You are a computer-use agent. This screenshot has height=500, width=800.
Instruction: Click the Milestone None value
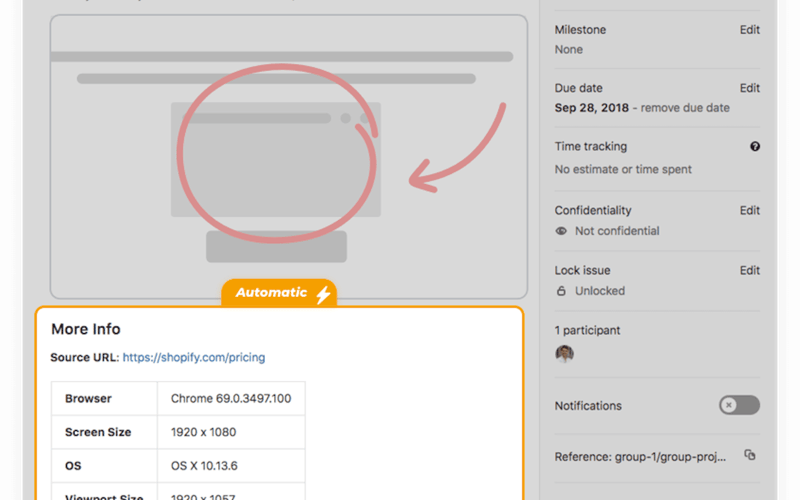[568, 49]
